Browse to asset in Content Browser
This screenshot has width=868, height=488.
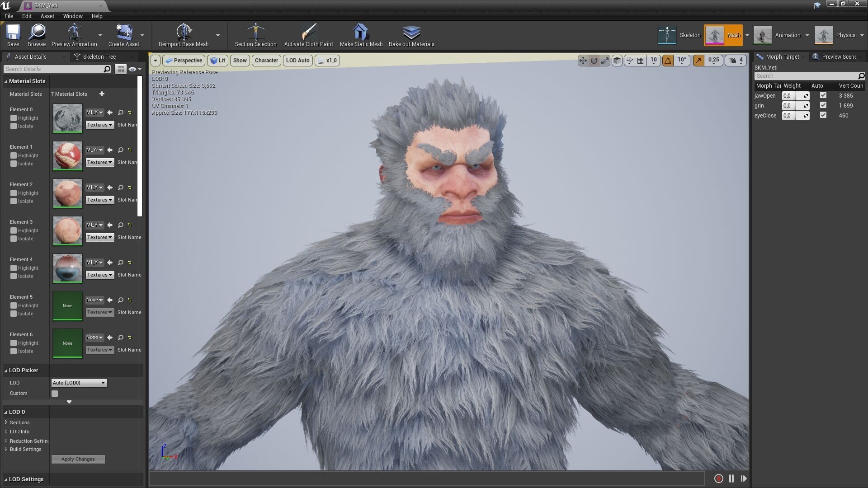36,35
